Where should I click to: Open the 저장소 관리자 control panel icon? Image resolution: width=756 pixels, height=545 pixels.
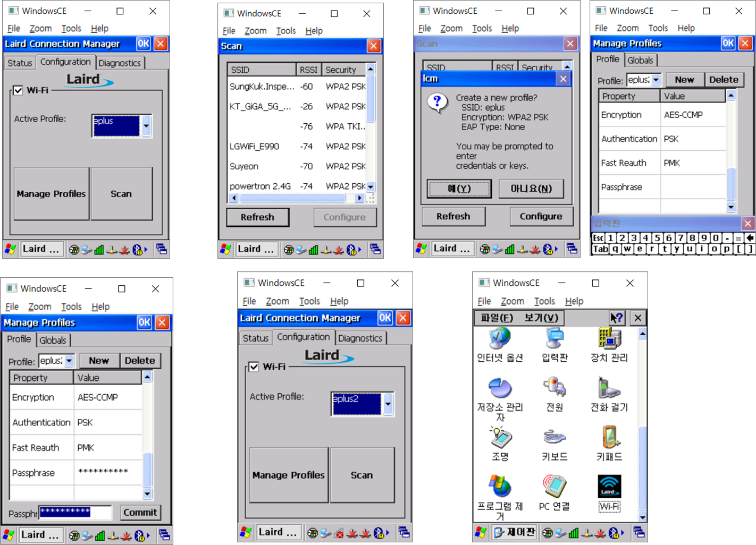coord(500,398)
